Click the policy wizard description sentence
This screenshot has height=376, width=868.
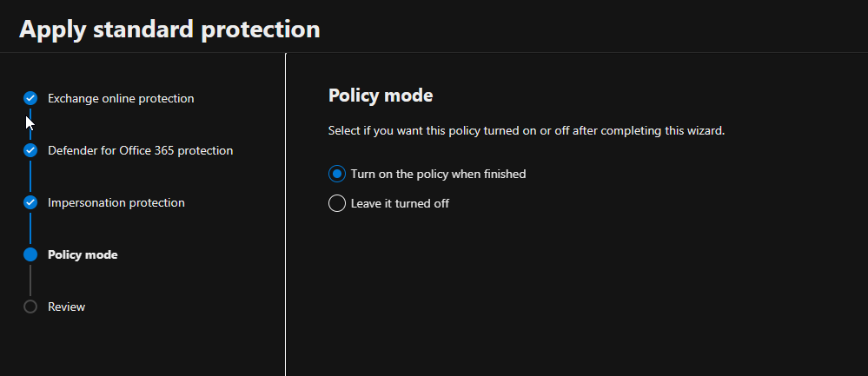(526, 131)
